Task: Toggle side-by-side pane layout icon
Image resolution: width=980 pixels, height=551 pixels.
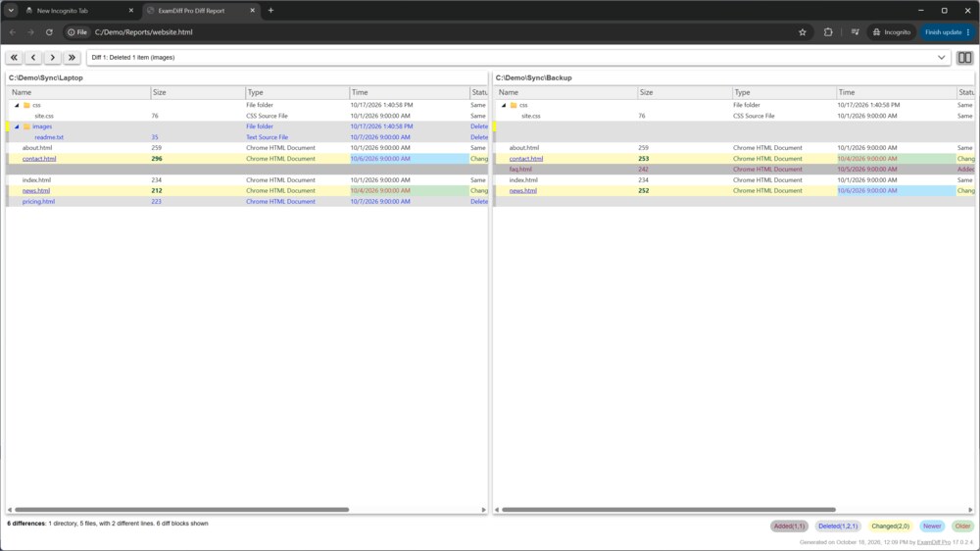Action: tap(964, 58)
